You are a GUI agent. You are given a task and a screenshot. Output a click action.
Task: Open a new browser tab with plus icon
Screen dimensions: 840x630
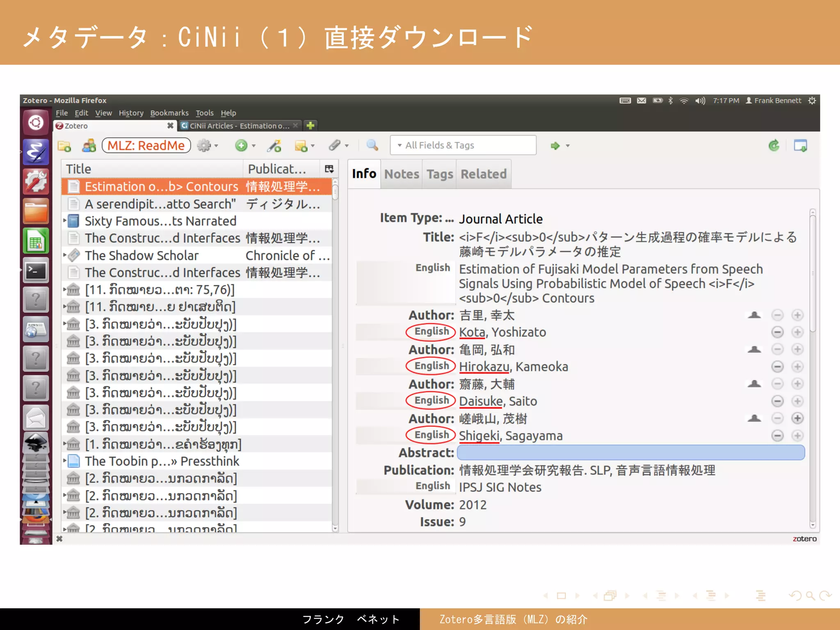coord(310,126)
